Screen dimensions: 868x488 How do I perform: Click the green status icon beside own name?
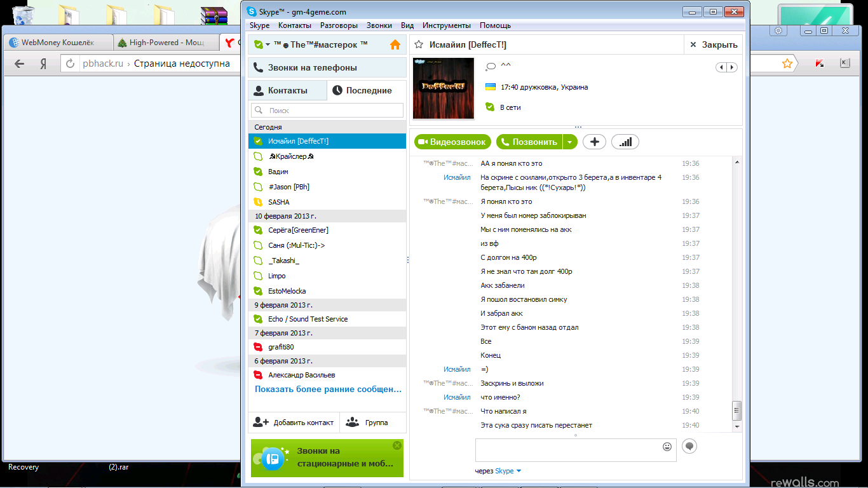tap(258, 44)
